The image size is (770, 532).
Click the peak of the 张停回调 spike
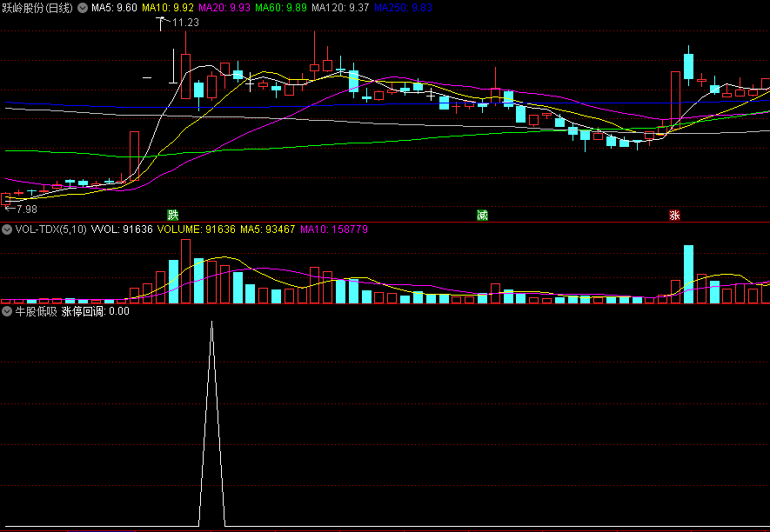211,323
